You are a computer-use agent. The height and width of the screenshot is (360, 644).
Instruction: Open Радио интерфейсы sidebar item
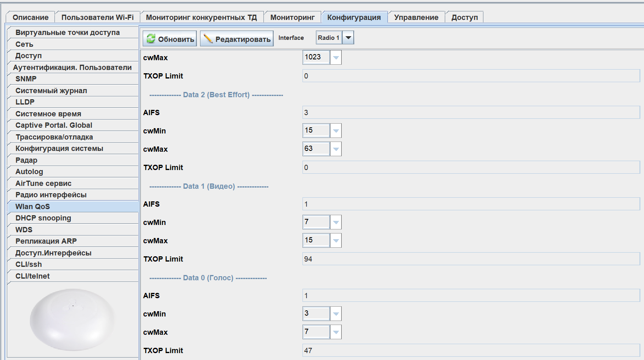click(51, 195)
